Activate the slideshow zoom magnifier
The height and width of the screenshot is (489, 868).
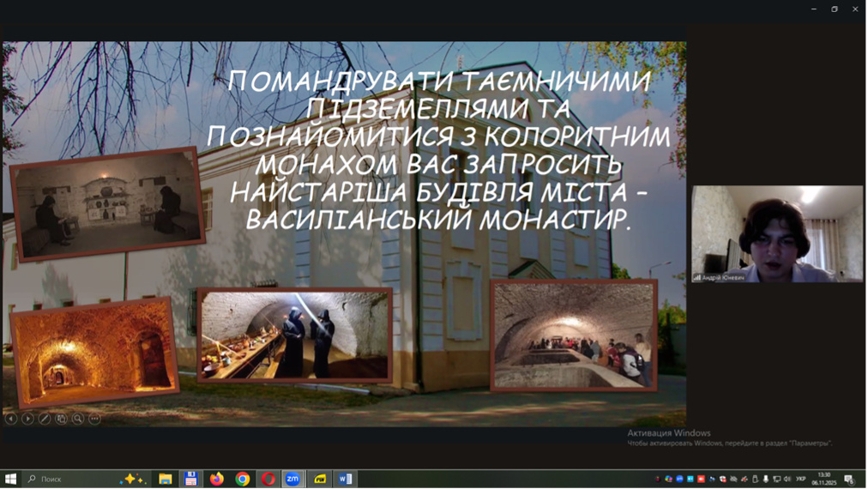pyautogui.click(x=78, y=419)
